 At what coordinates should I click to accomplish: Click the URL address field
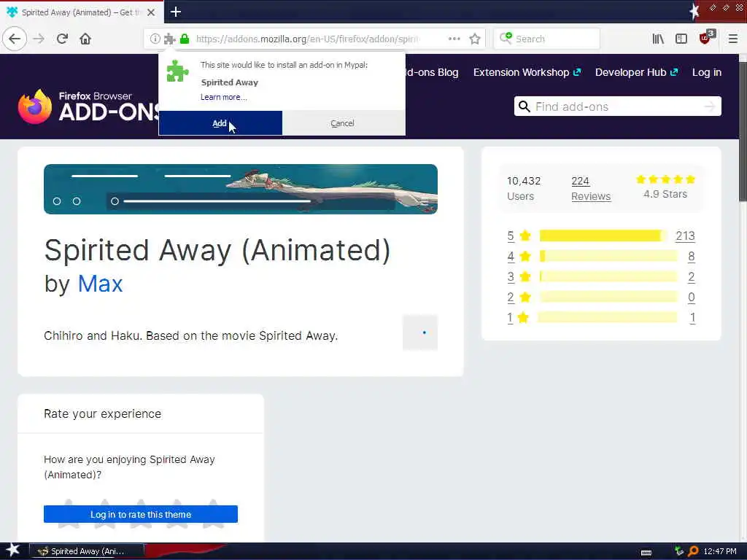pyautogui.click(x=307, y=39)
